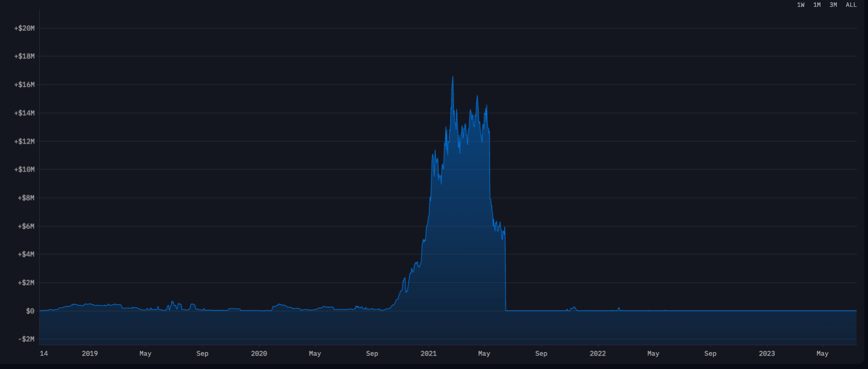Select the 1M time range
The image size is (868, 369).
point(817,5)
